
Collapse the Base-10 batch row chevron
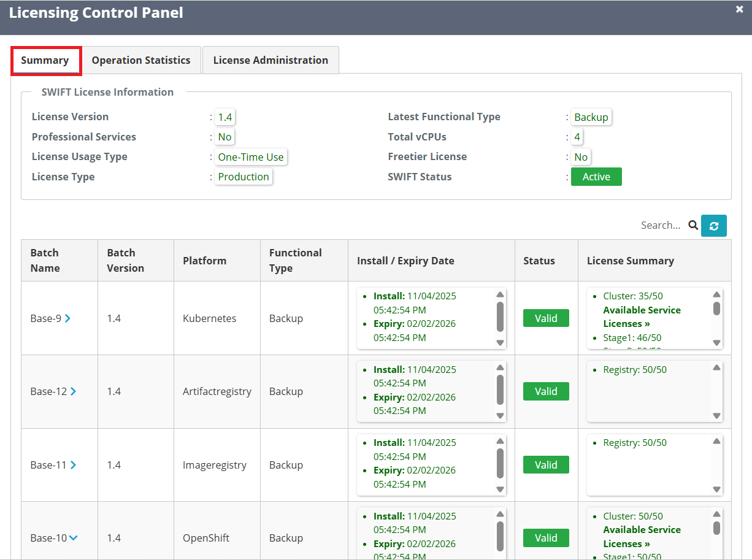pos(74,538)
